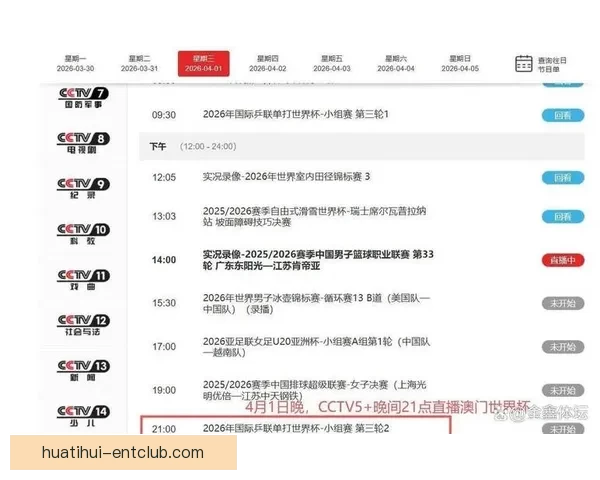Image resolution: width=600 pixels, height=480 pixels.
Task: Select Monday 2026-03-30 date tab
Action: point(75,64)
